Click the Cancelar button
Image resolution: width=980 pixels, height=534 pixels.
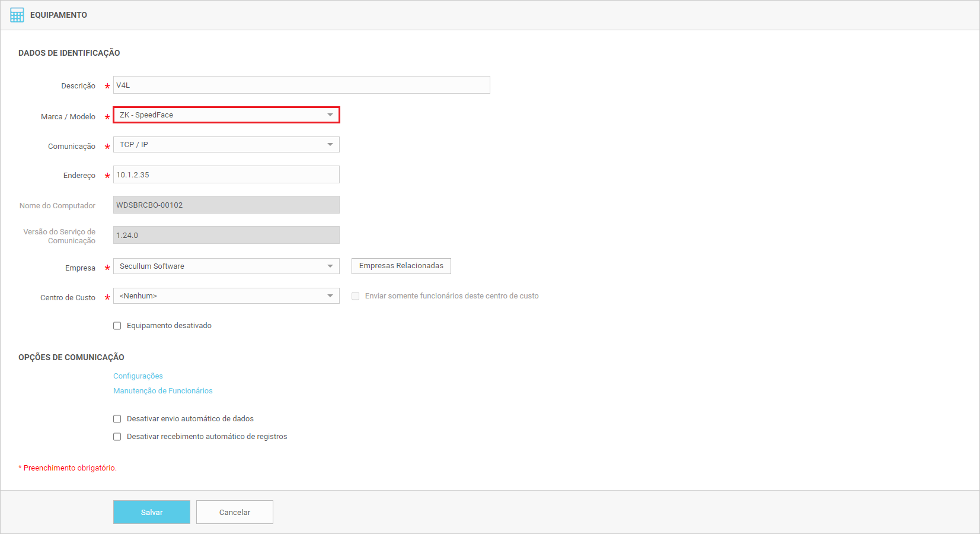(235, 512)
